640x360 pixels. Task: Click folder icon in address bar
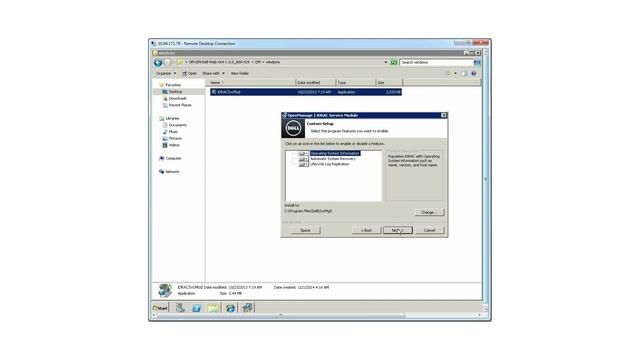point(180,62)
